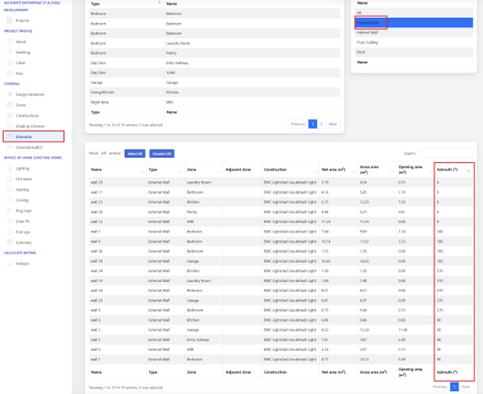This screenshot has width=483, height=394.
Task: Click the About sidebar icon
Action: click(x=10, y=42)
